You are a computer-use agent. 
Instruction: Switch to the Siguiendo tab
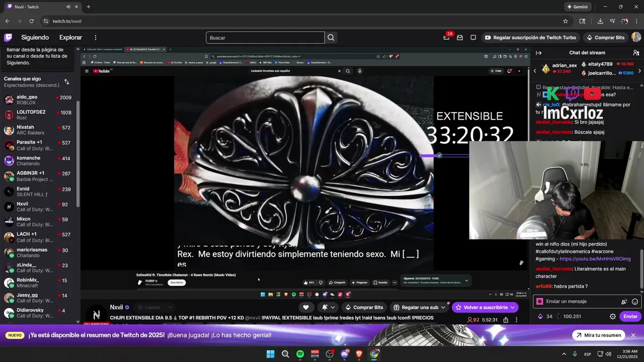[35, 38]
